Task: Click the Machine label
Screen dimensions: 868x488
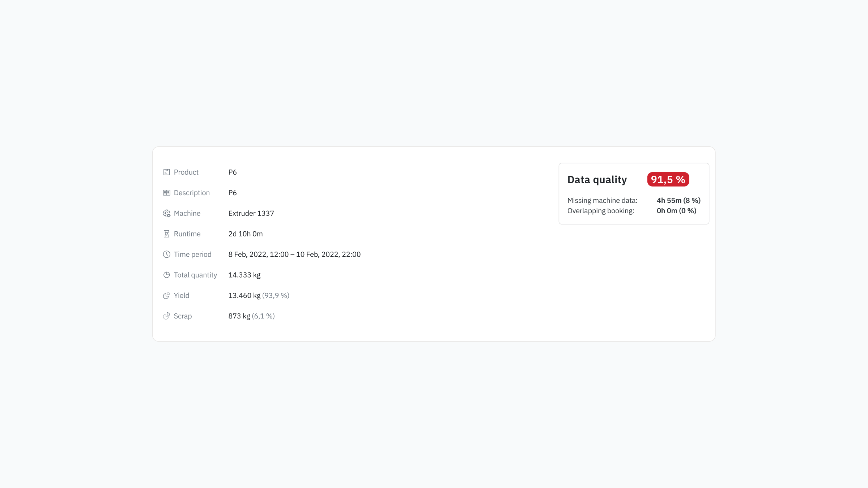Action: 187,213
